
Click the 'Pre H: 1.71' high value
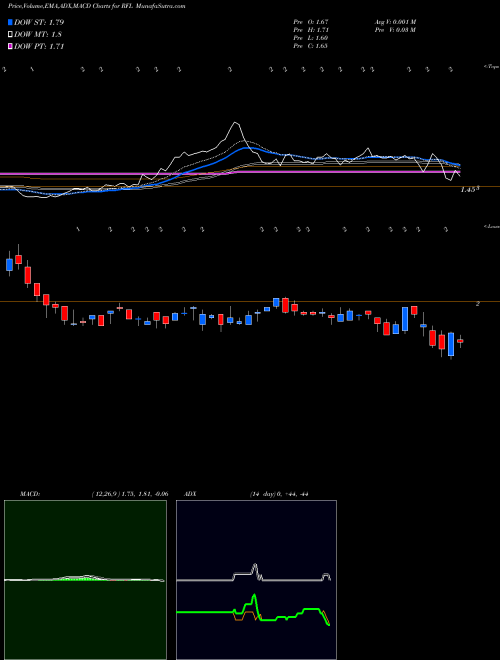pyautogui.click(x=311, y=30)
